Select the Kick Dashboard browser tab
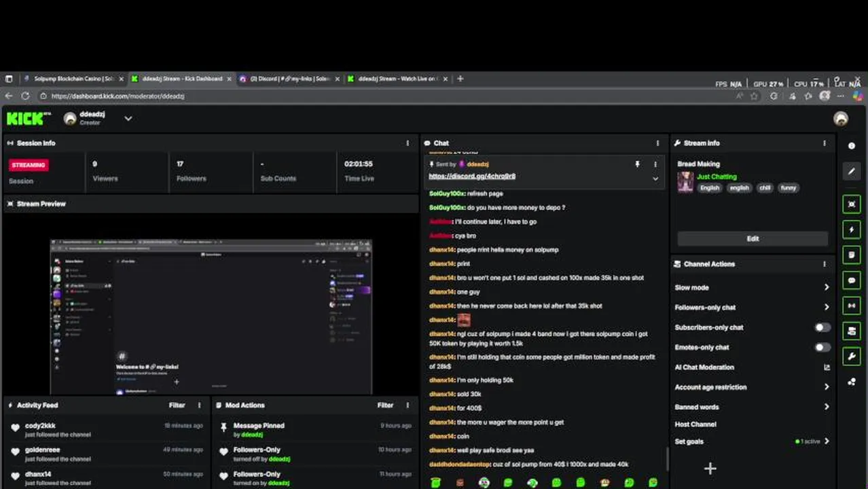 click(181, 79)
